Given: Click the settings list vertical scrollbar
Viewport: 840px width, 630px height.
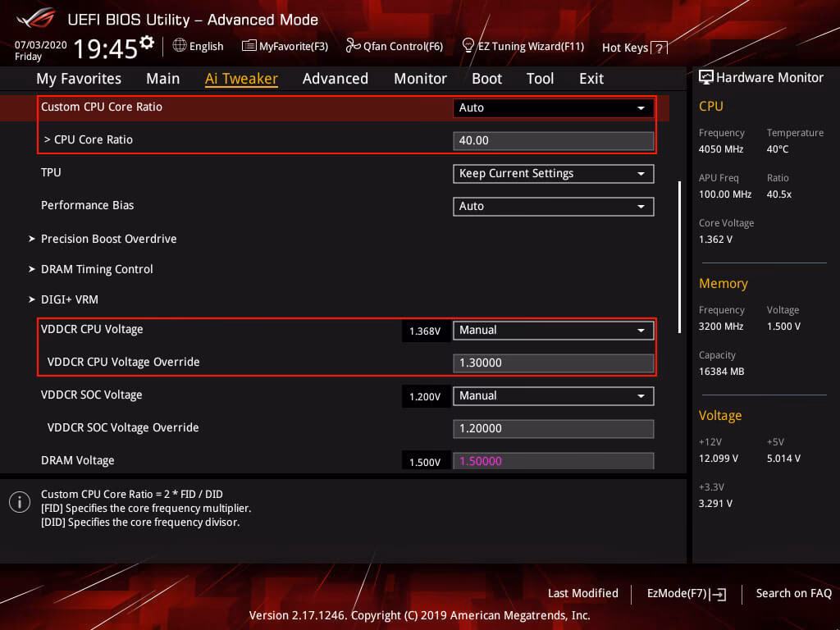Looking at the screenshot, I should click(x=679, y=257).
